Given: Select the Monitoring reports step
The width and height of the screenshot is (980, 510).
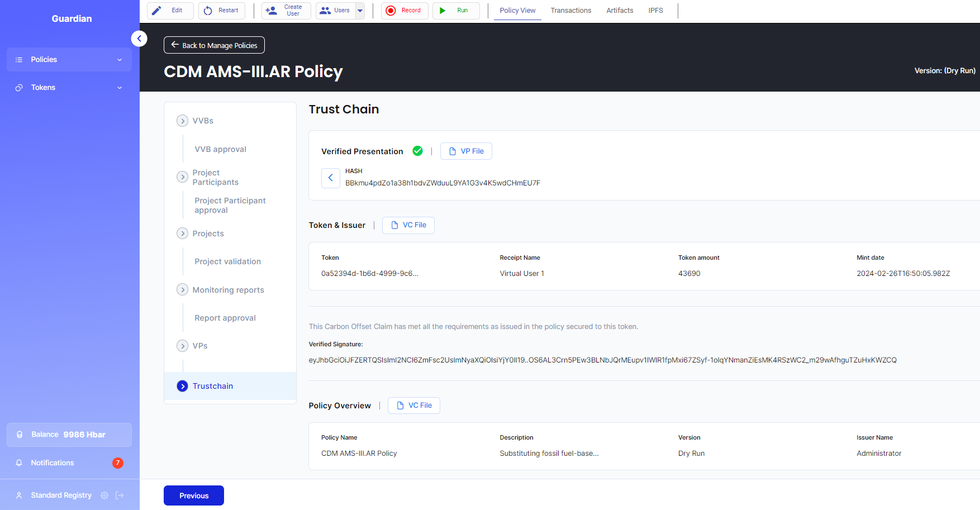Looking at the screenshot, I should [x=228, y=290].
